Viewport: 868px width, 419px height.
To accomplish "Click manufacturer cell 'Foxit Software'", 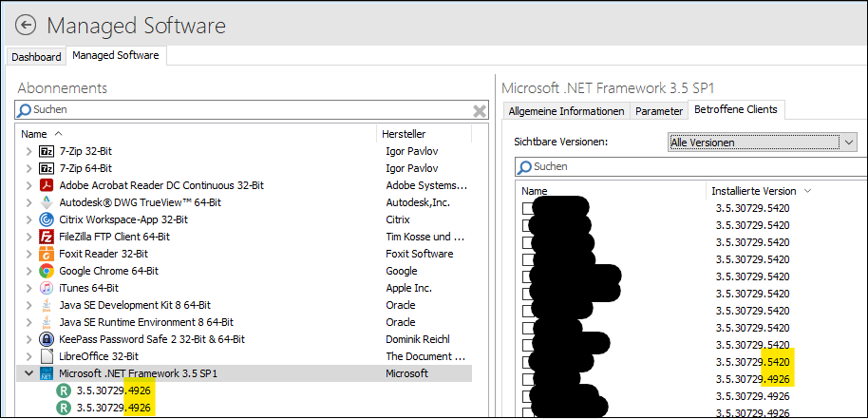I will coord(419,254).
